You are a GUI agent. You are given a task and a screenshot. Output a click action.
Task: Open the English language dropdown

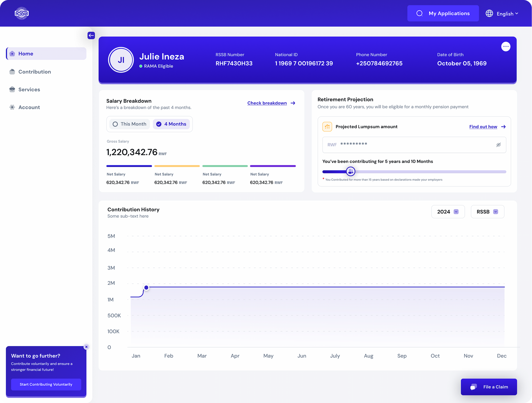(507, 14)
